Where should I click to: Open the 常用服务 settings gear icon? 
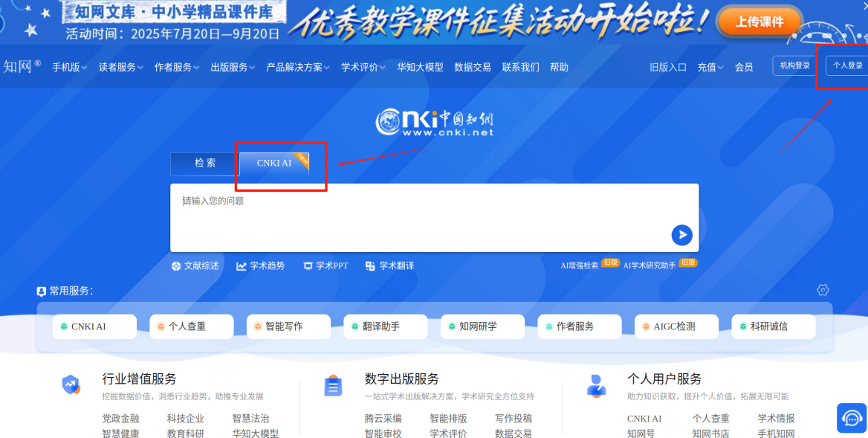pos(823,290)
